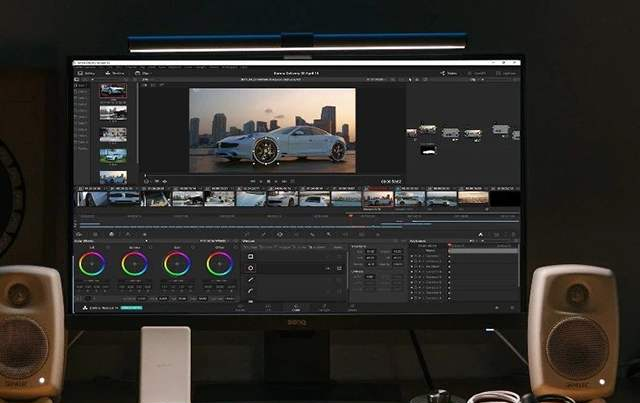Open the 3D stereoscopic palette
Screen dimensions: 640x403
361,234
